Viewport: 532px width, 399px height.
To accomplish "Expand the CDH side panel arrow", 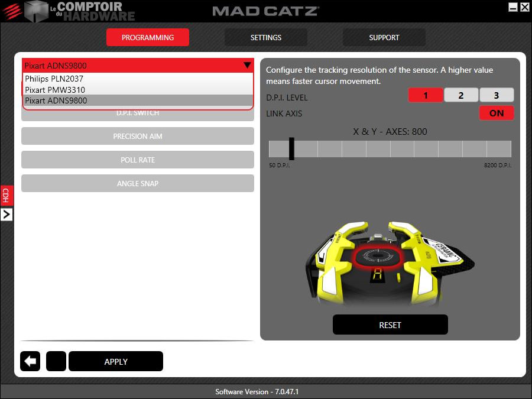I will tap(7, 215).
